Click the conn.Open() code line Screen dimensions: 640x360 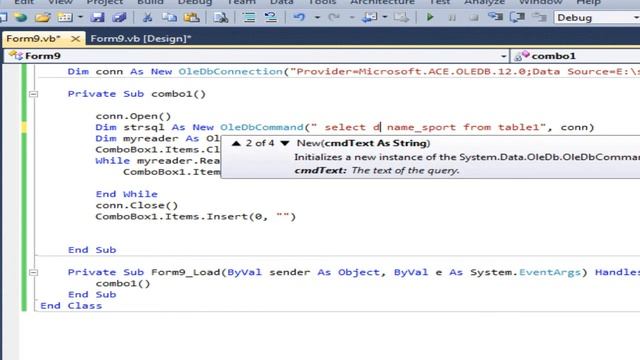click(133, 116)
